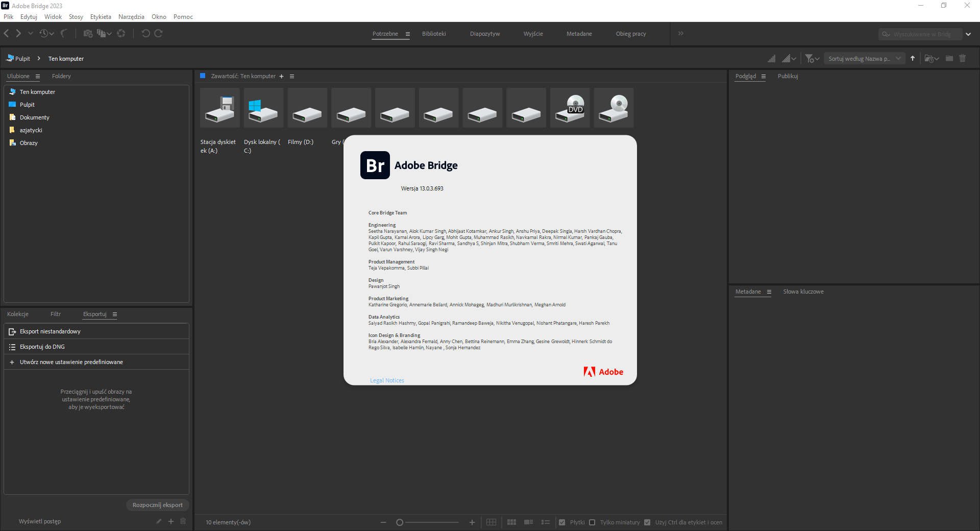Click Get Photos from Camera icon

88,33
